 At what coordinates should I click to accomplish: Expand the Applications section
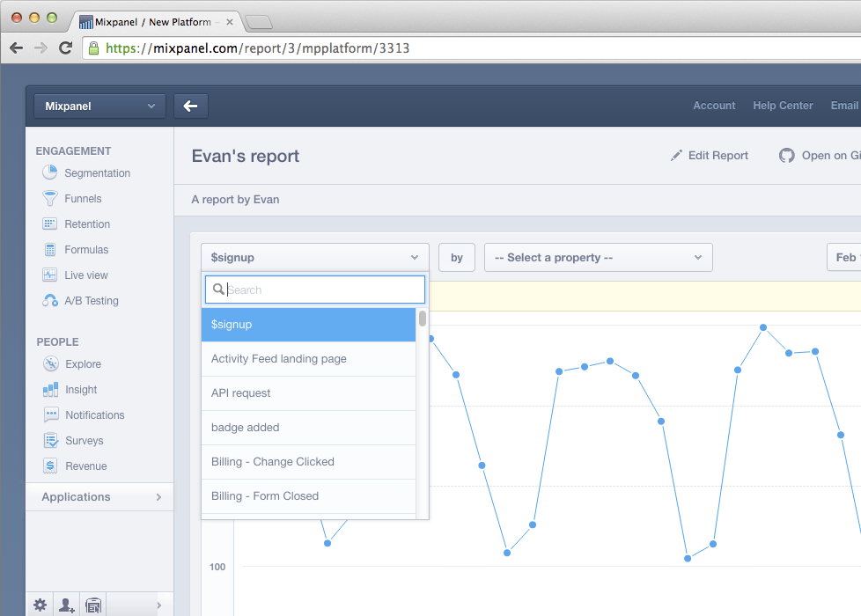[x=100, y=497]
